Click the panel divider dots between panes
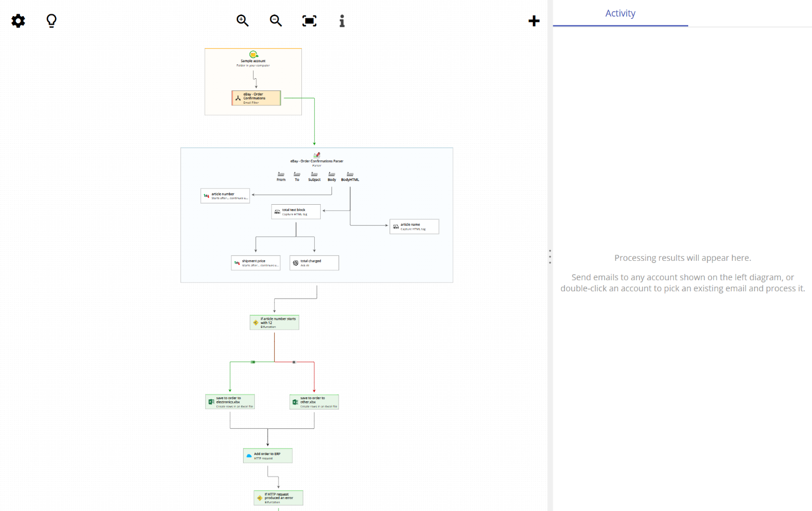Screen dimensions: 812x511 coord(549,256)
